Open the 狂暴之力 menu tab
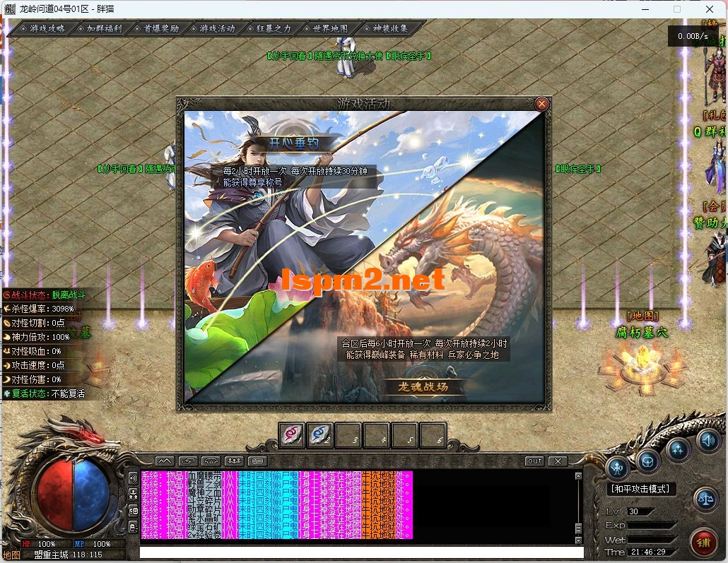This screenshot has height=563, width=728. click(x=270, y=29)
